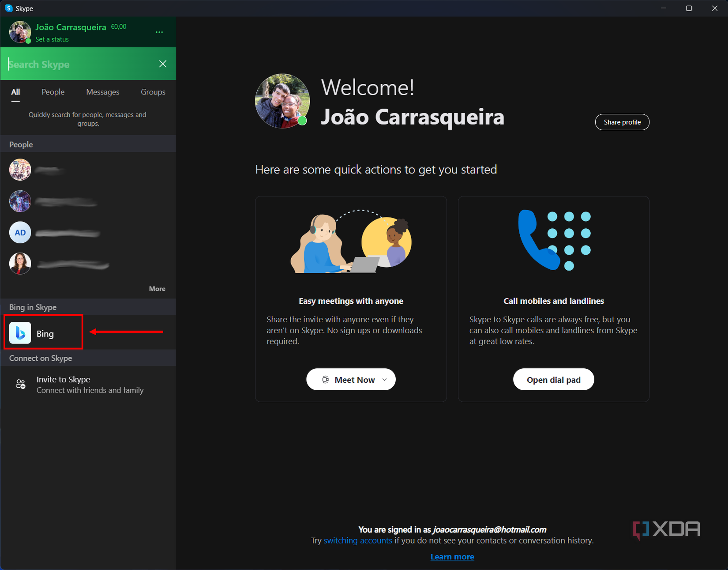
Task: Click the dial pad phone illustration
Action: click(x=554, y=240)
